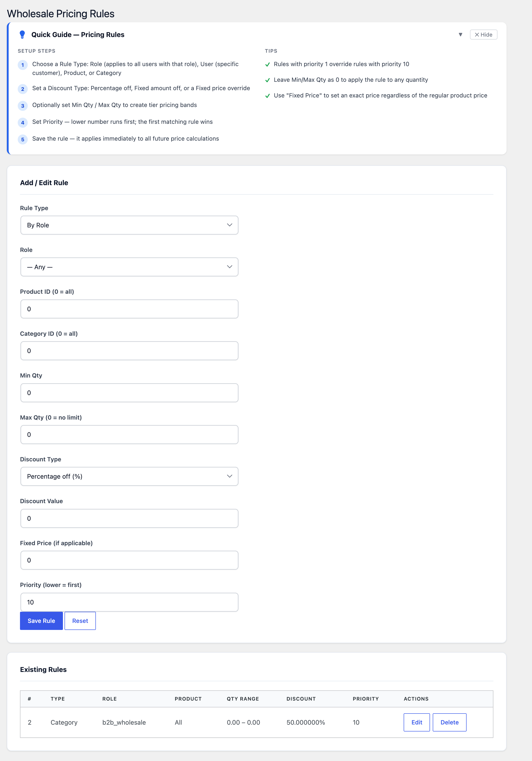The height and width of the screenshot is (761, 532).
Task: Click the 'Wholesale Pricing Rules' page title
Action: point(61,14)
